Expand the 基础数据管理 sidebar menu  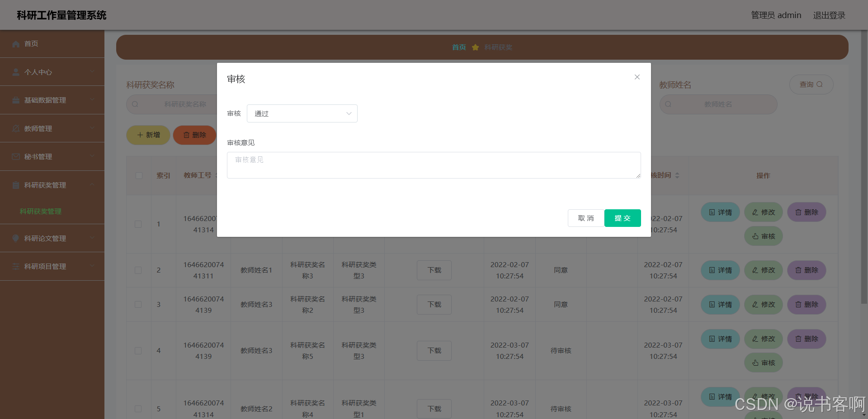52,100
